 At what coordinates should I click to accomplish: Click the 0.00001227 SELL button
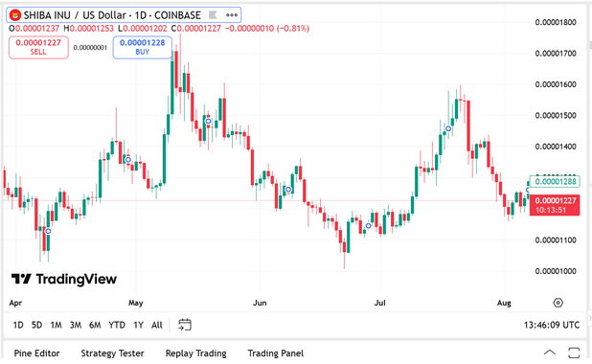(x=38, y=47)
